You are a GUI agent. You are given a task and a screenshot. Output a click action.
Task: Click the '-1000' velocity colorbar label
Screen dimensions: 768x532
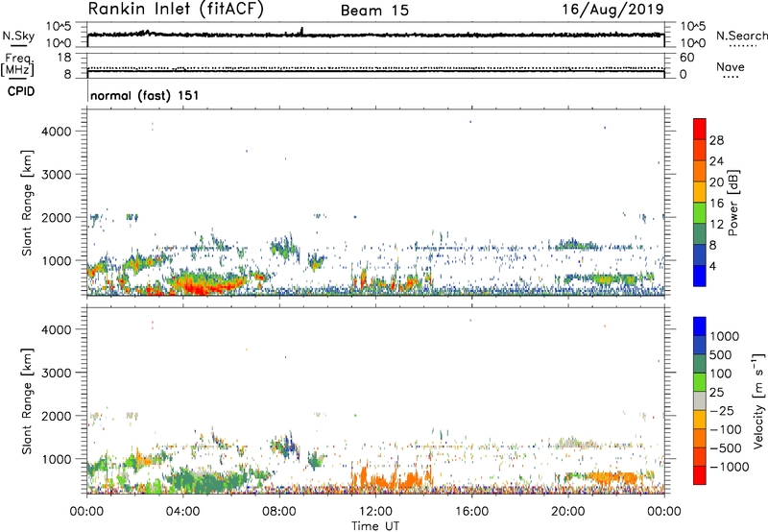point(729,467)
